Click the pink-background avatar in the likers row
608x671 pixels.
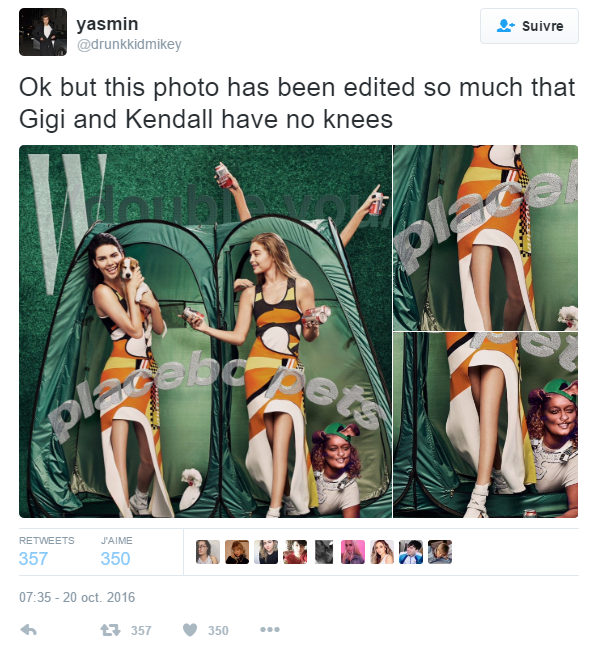point(353,552)
